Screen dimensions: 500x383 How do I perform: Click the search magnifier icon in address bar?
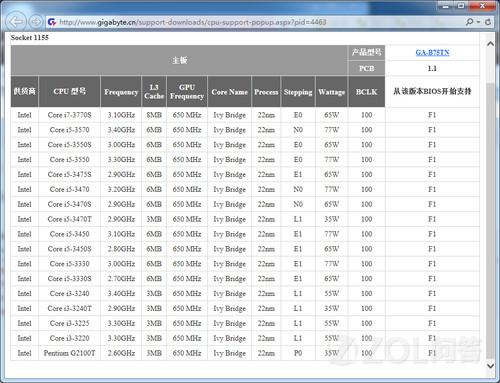coord(469,22)
